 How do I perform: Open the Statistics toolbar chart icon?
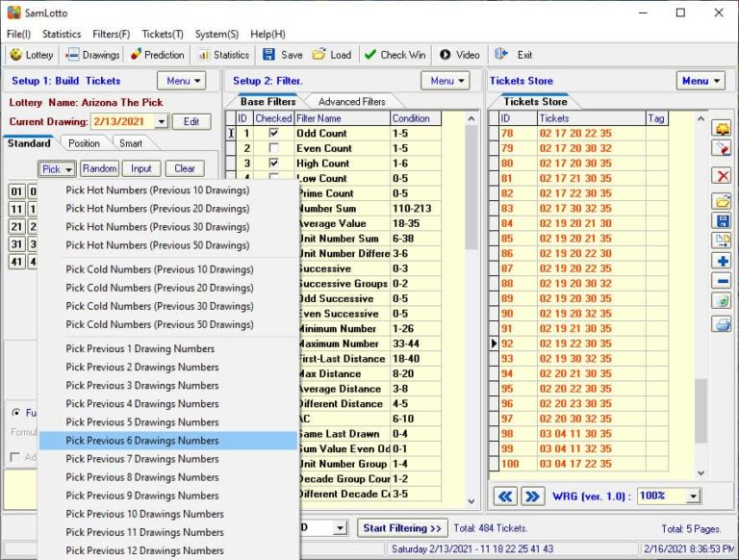click(x=204, y=55)
